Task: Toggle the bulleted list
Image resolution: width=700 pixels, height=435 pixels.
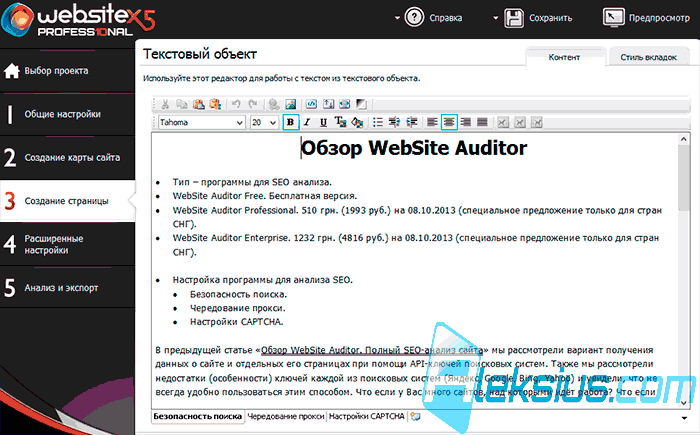Action: (x=378, y=122)
